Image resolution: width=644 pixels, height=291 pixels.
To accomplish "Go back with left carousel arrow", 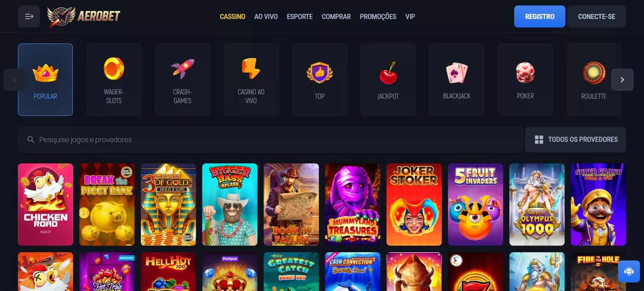I will point(14,80).
